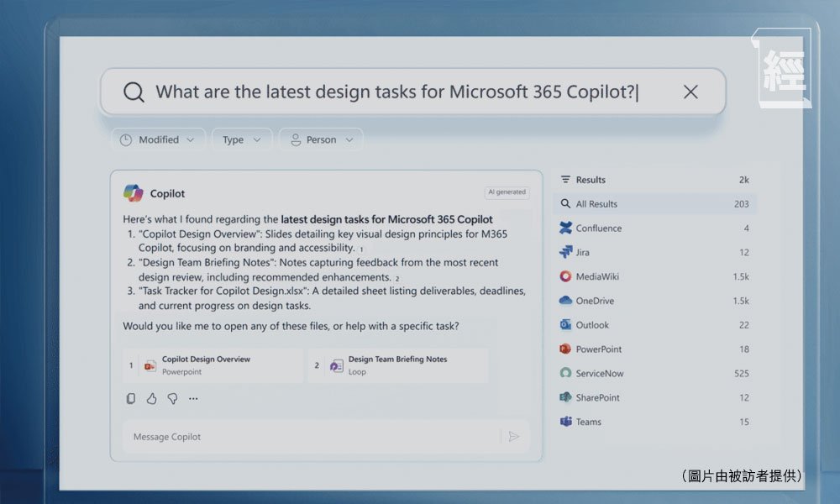Click the OneDrive cloud icon
Viewport: 840px width, 504px height.
click(x=565, y=301)
